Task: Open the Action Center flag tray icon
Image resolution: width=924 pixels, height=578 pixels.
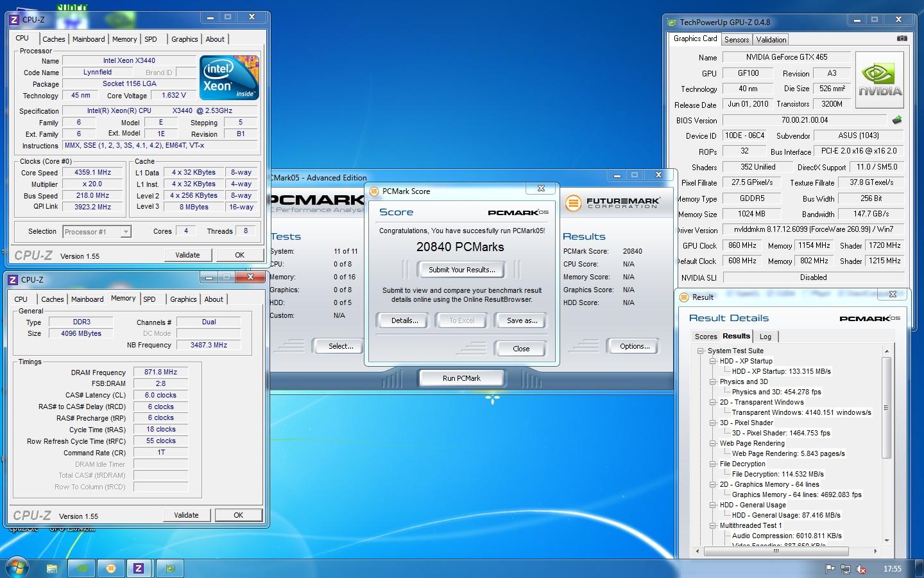Action: 830,568
